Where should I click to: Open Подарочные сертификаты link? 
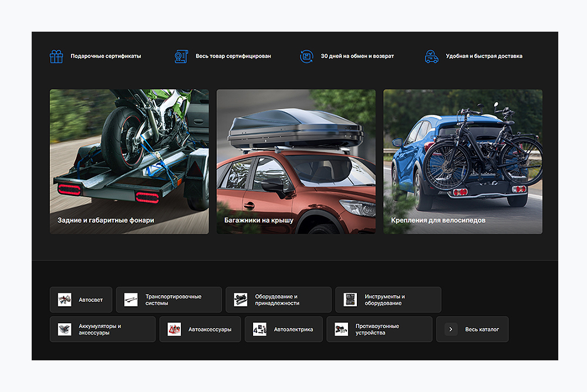106,56
